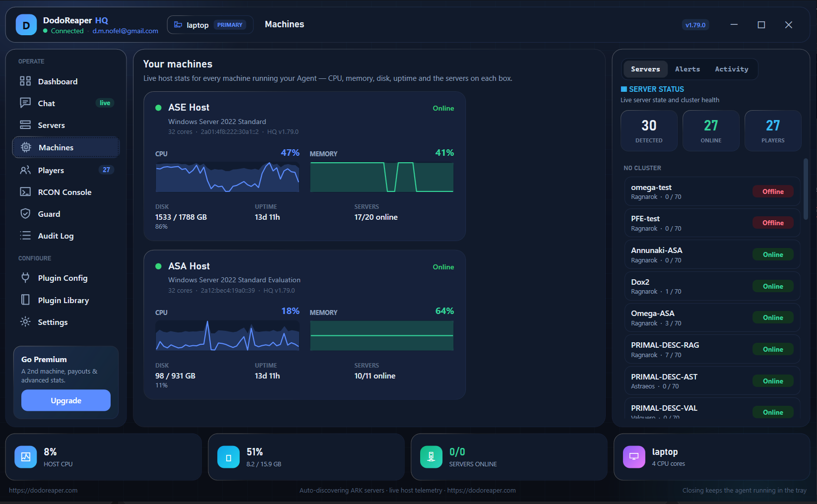Click the Plugin Library book icon
Image resolution: width=817 pixels, height=504 pixels.
(25, 300)
